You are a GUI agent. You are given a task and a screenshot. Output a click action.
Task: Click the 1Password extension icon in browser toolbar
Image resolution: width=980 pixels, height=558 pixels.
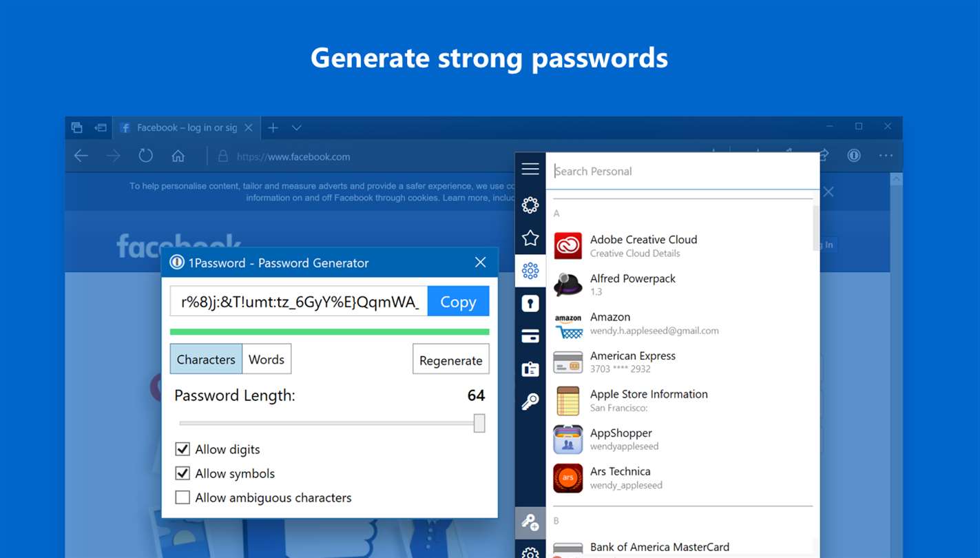coord(854,156)
